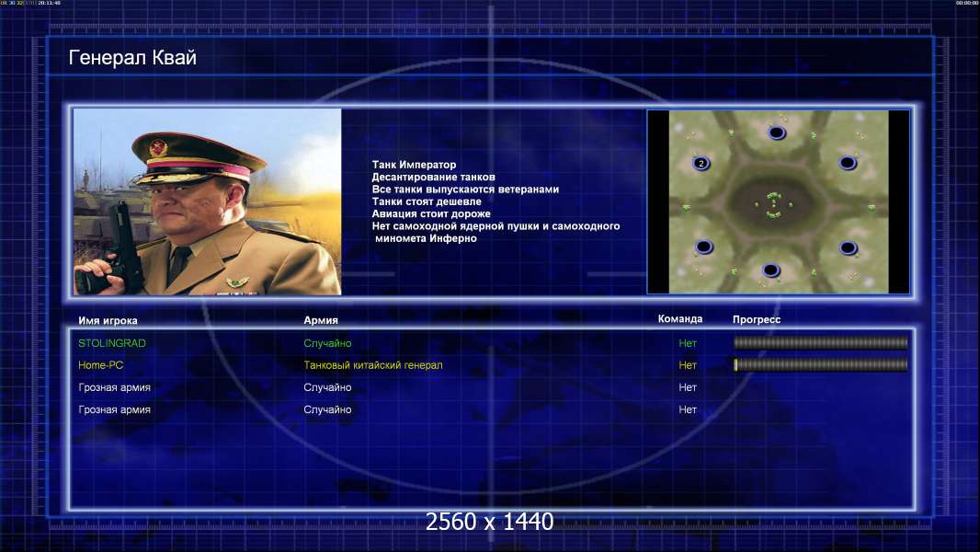
Task: Click the upper-right start position on minimap
Action: [848, 163]
